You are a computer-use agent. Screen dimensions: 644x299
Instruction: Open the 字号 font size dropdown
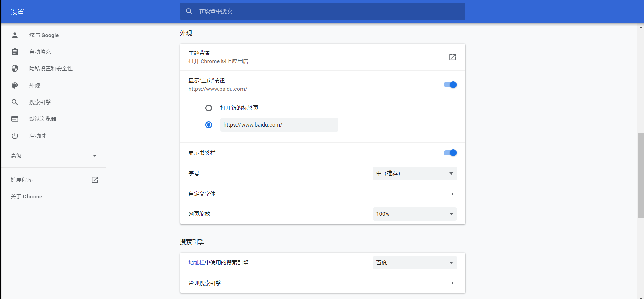[415, 173]
